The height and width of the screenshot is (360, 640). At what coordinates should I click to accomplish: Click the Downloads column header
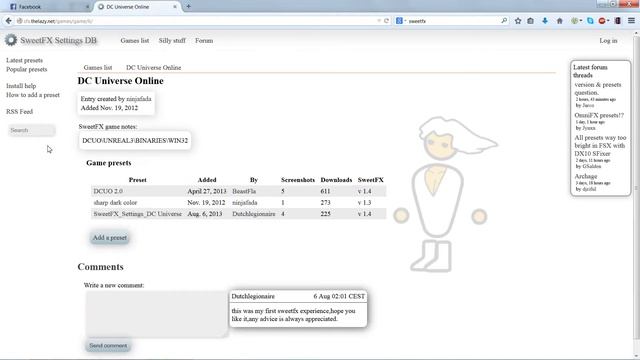tap(336, 180)
